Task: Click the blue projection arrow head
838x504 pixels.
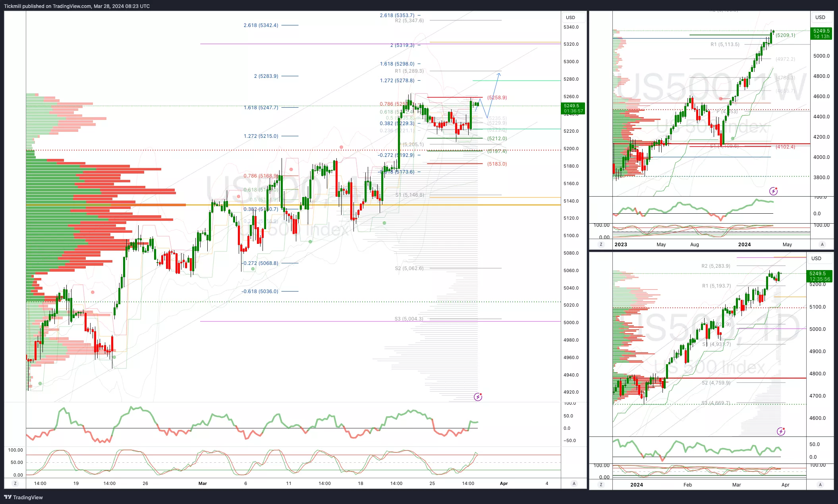Action: [499, 73]
